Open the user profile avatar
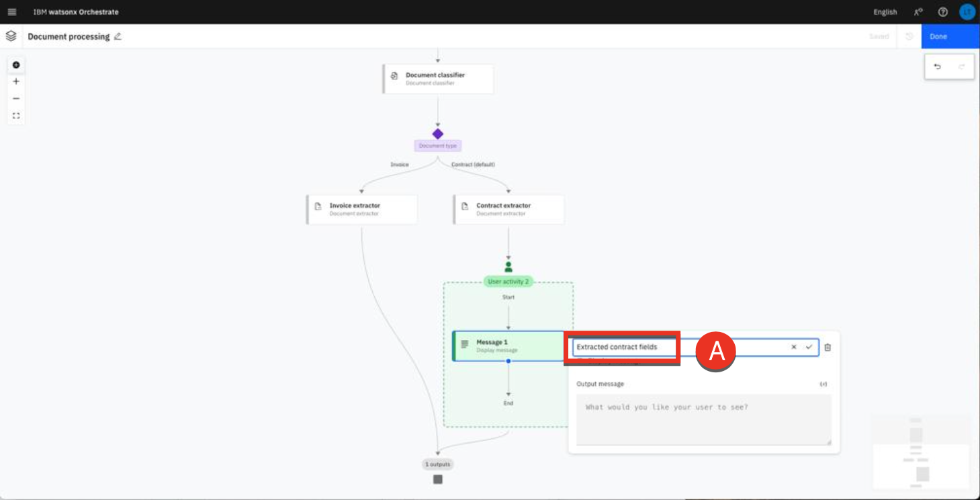This screenshot has height=500, width=980. (x=967, y=12)
